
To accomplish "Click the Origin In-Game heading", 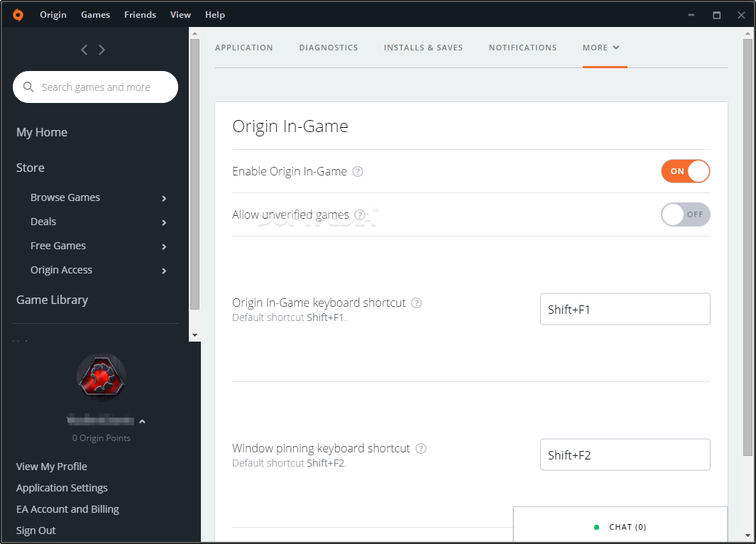I will click(x=290, y=126).
